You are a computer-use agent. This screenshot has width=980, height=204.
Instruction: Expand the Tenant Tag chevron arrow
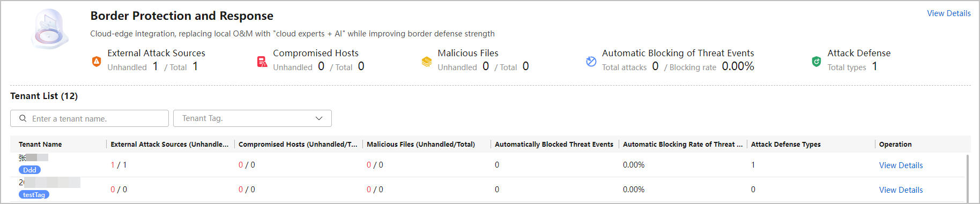click(319, 118)
